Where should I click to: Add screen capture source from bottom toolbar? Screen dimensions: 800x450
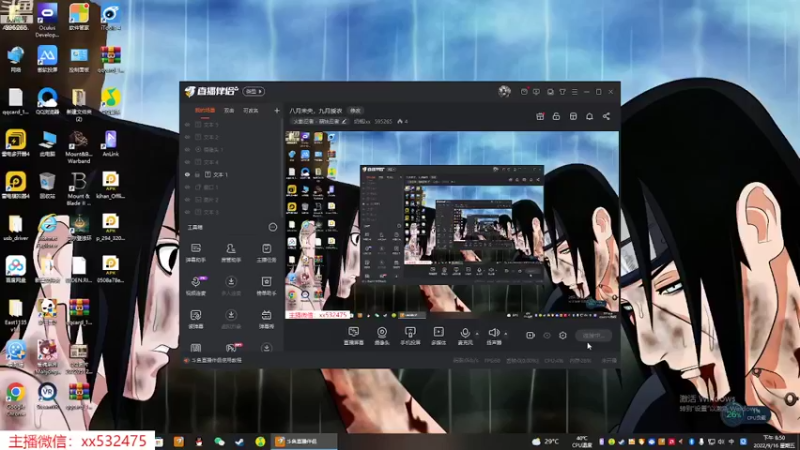[x=354, y=336]
